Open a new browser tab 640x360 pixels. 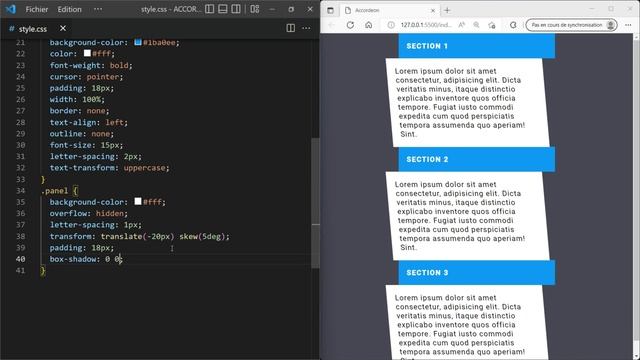click(x=447, y=10)
